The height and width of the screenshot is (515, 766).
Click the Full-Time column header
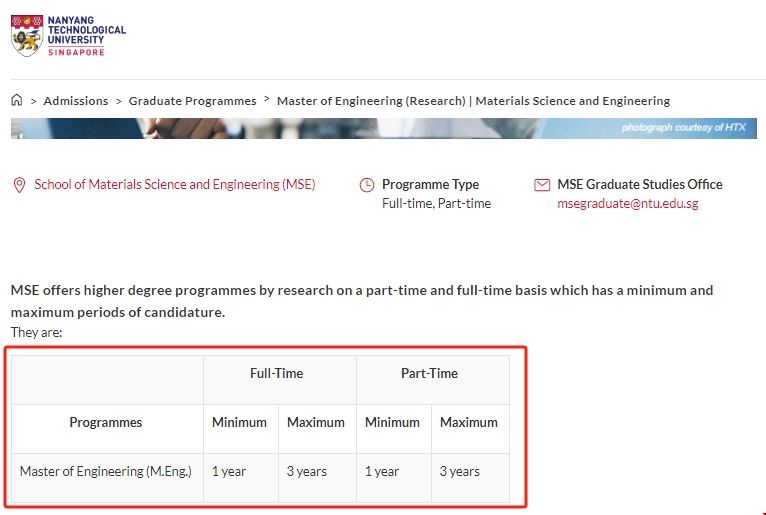(277, 373)
